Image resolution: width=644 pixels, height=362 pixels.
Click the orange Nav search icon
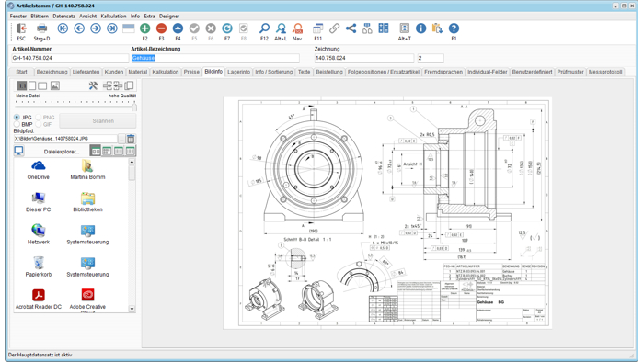click(297, 28)
